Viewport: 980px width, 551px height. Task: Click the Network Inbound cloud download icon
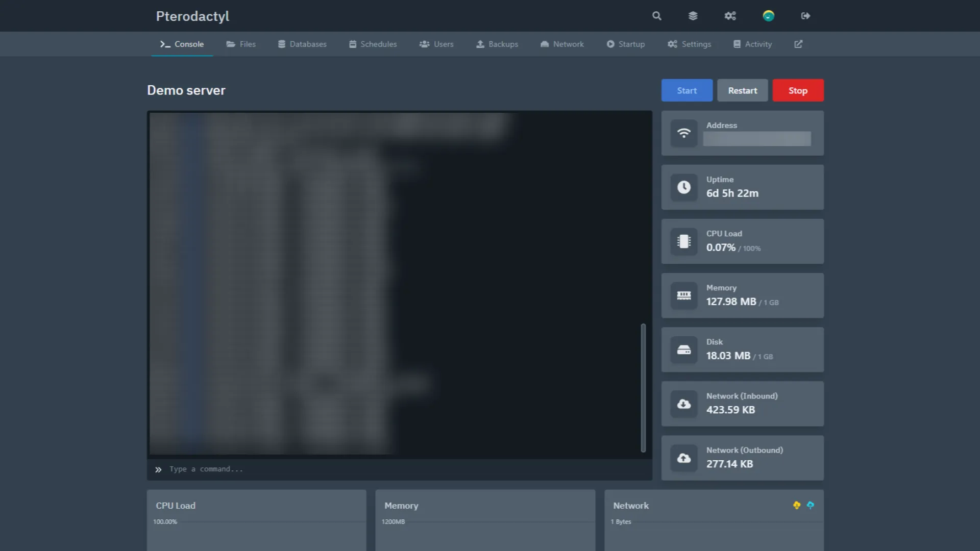point(684,404)
